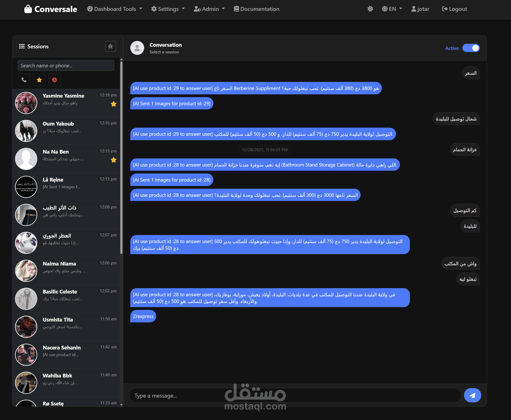Open jotar user profile link
Screen dimensions: 511x420
[420, 9]
